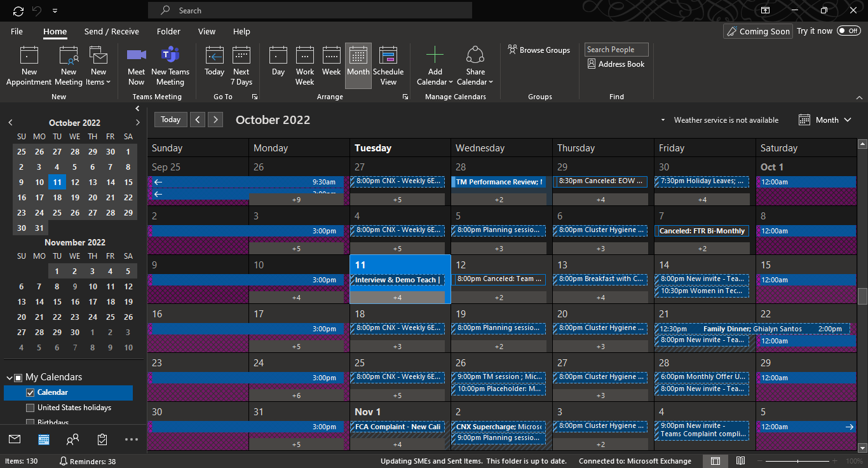Switch to Work Week view

pos(305,66)
